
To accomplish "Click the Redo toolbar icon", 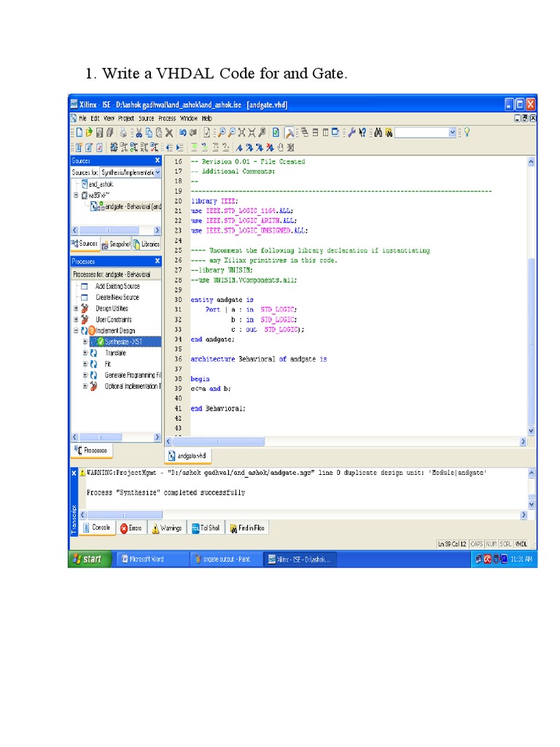I will tap(192, 133).
